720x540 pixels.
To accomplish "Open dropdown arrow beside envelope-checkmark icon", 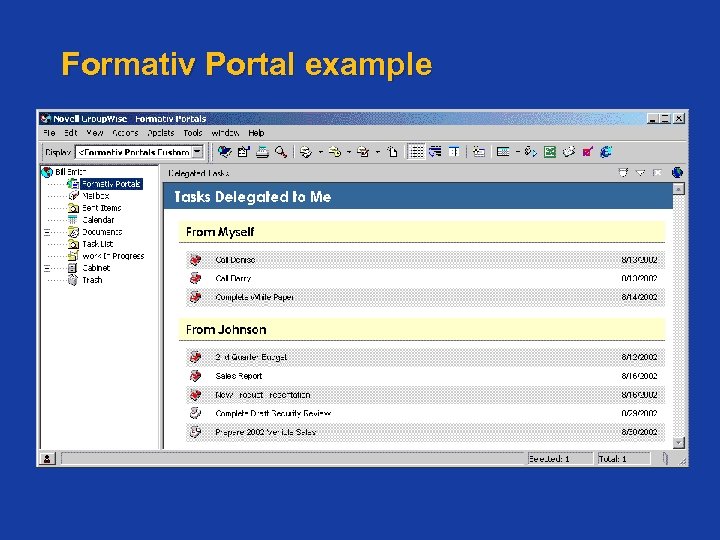I will [377, 152].
